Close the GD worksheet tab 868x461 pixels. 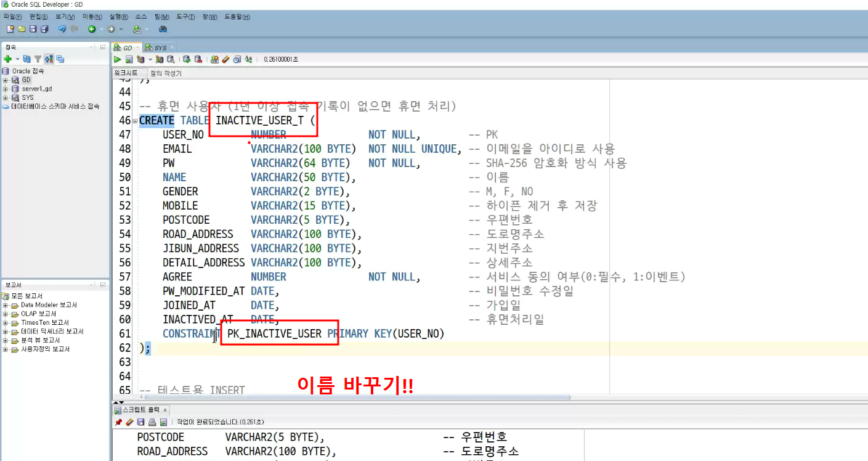[x=137, y=47]
